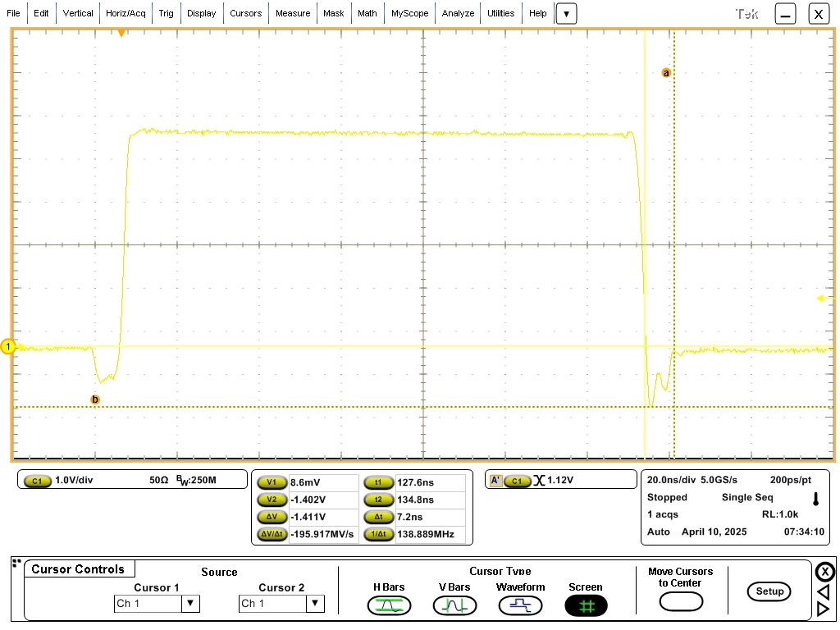Click the Move Cursors to Center button
The height and width of the screenshot is (630, 840).
point(680,601)
